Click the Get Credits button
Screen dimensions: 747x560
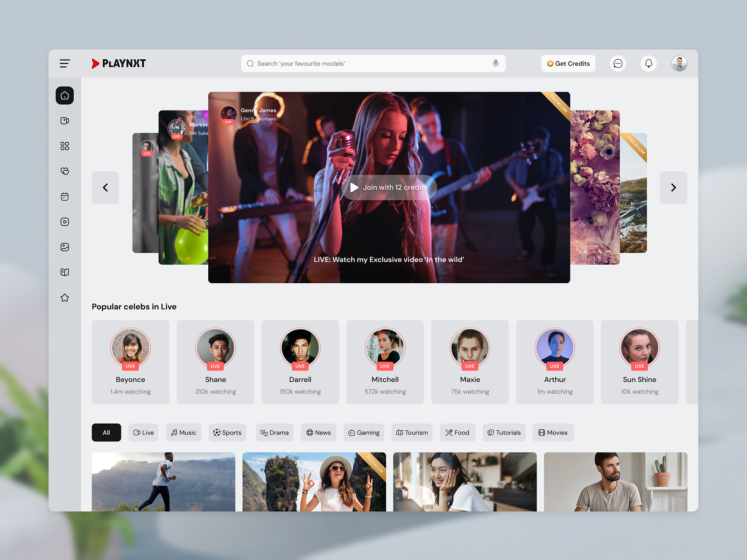click(x=568, y=63)
